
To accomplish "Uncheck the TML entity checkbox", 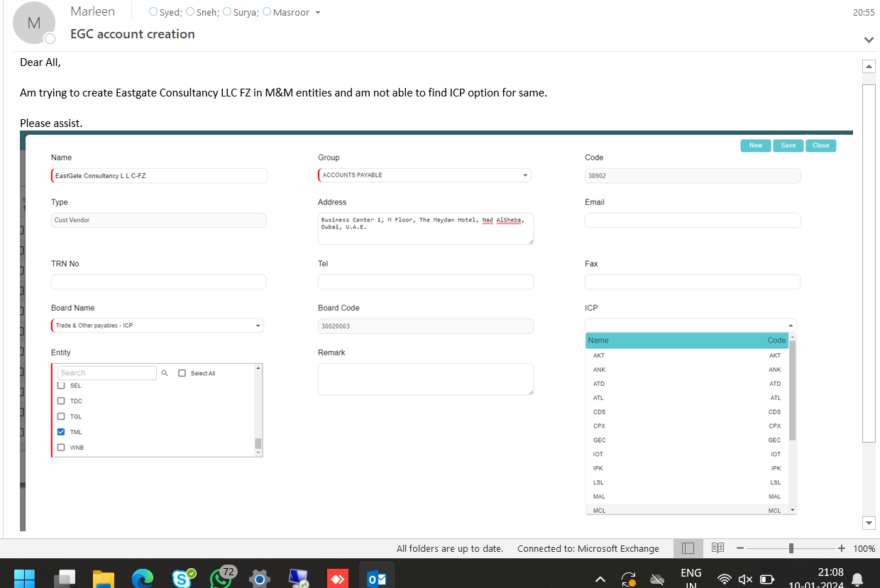I will (61, 432).
